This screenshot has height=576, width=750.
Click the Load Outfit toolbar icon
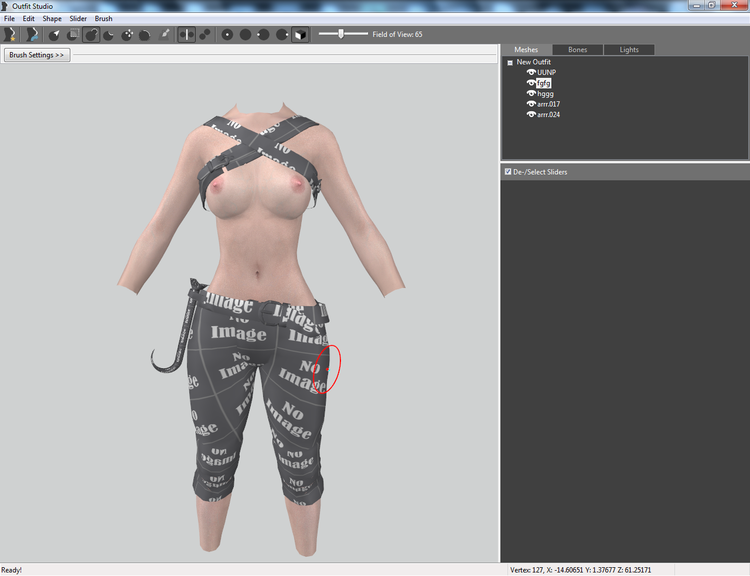pos(32,34)
